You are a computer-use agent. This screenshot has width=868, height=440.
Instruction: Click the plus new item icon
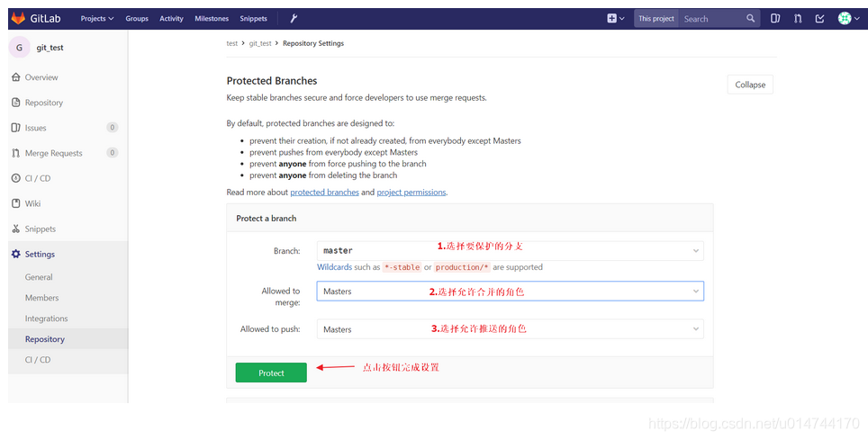point(611,18)
